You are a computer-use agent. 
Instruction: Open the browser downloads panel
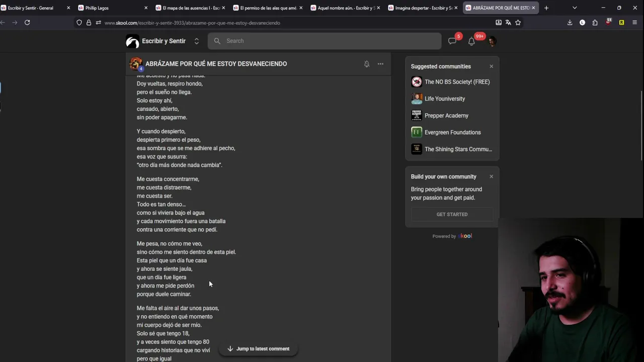pyautogui.click(x=570, y=23)
